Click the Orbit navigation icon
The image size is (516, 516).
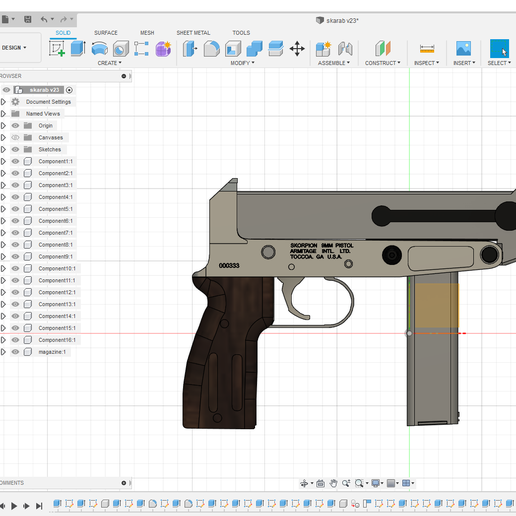[304, 483]
